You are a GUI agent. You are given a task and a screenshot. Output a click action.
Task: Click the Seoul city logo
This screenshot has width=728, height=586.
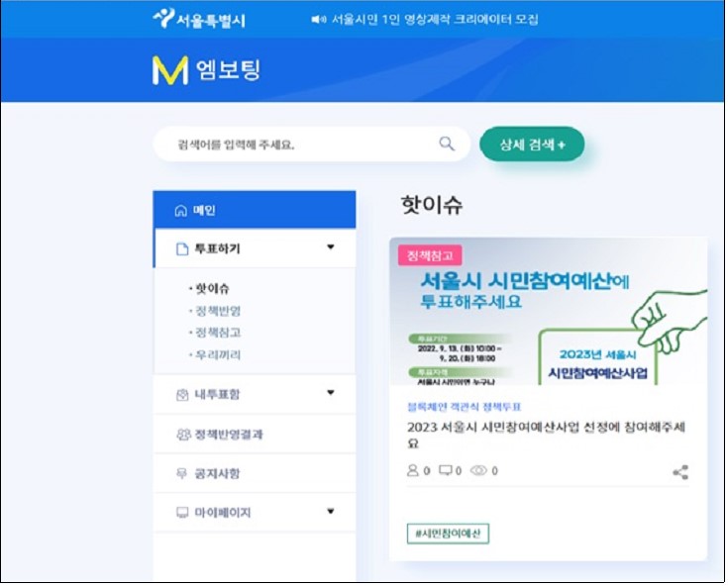pyautogui.click(x=199, y=19)
